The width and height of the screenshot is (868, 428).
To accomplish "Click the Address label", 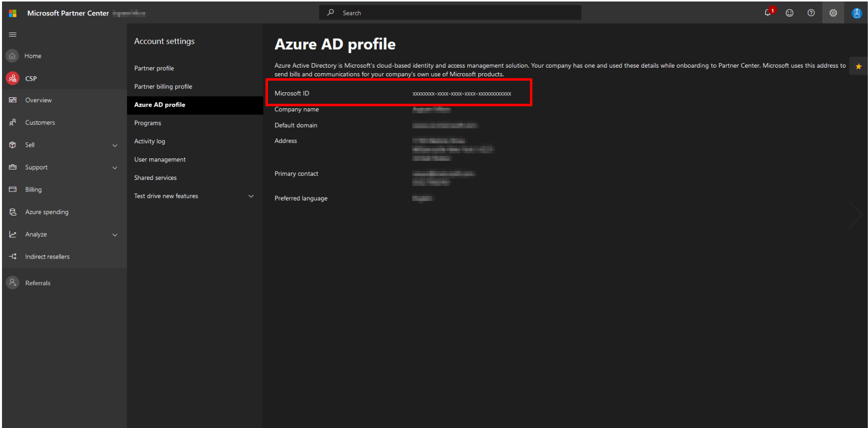I will coord(285,141).
